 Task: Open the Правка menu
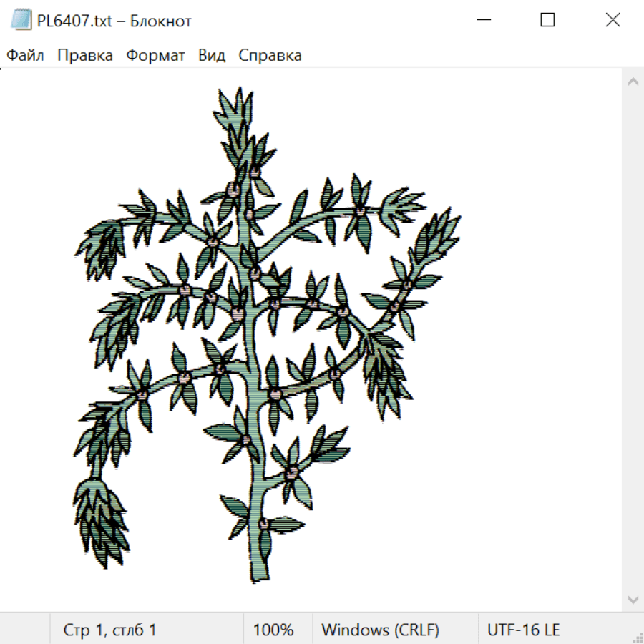85,55
